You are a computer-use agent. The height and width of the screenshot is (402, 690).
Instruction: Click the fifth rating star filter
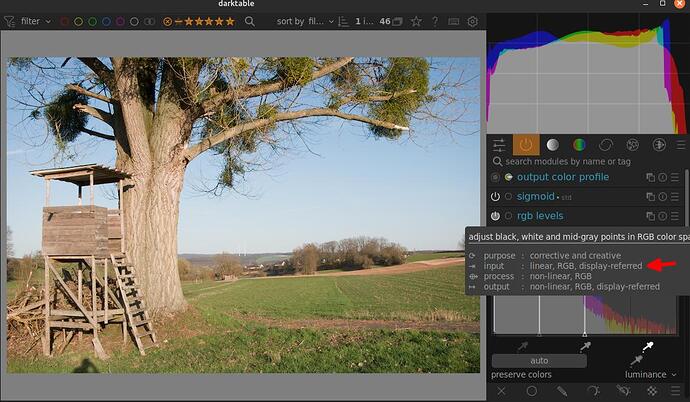(x=230, y=21)
